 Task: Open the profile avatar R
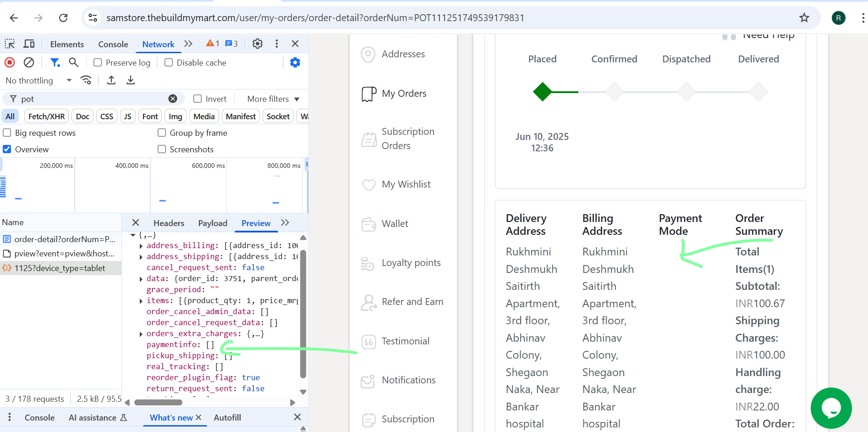[838, 18]
